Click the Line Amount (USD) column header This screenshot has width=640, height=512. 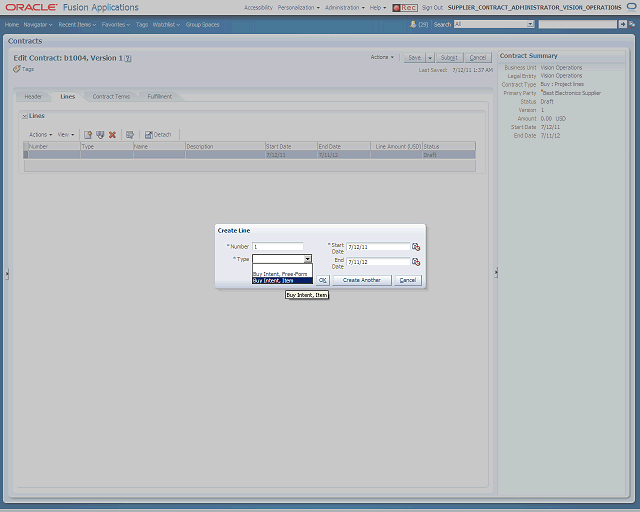coord(396,146)
